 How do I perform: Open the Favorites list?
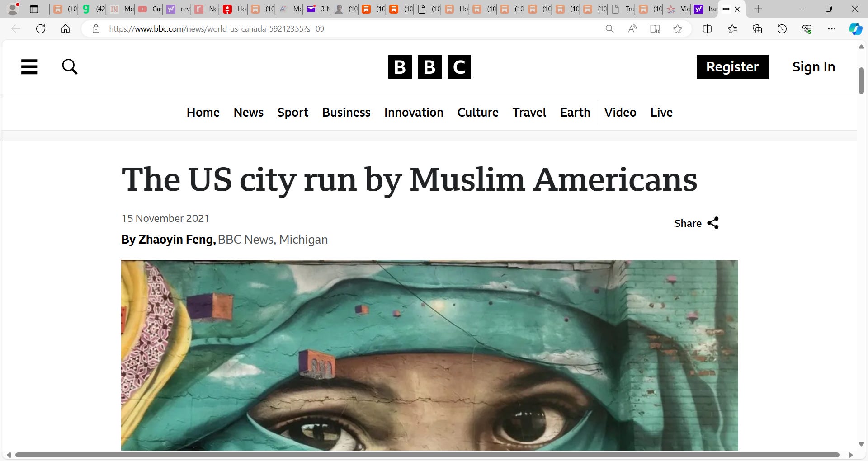coord(732,29)
